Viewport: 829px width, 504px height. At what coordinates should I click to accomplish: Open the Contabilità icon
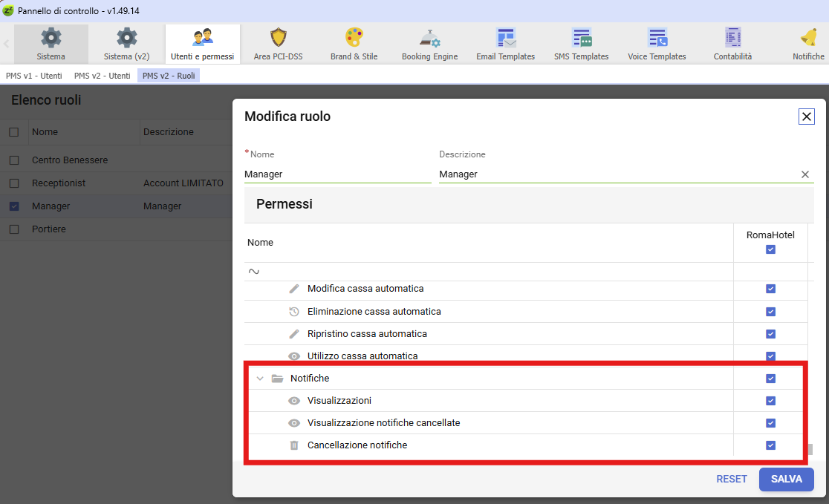(x=732, y=38)
